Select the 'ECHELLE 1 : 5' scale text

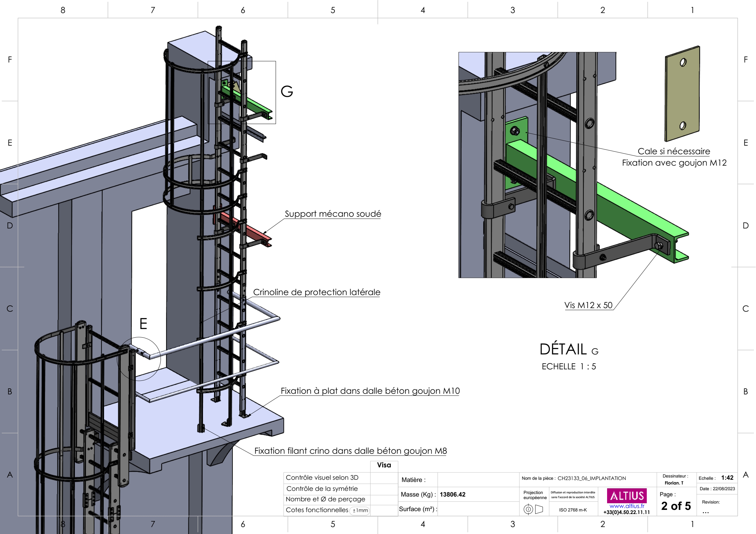[x=569, y=366]
